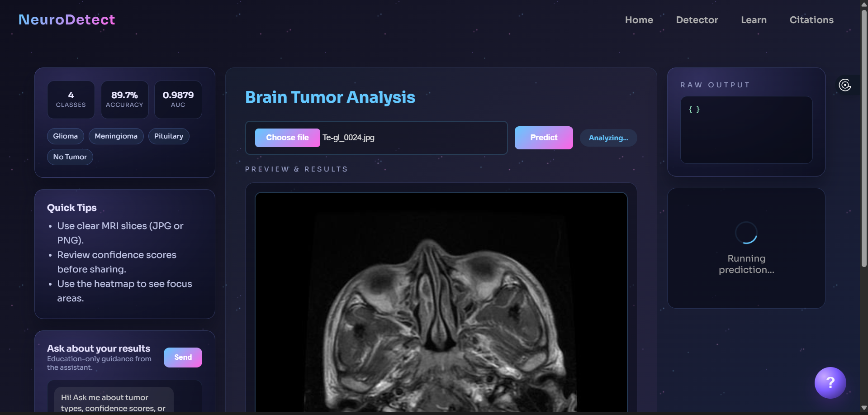The image size is (868, 415).
Task: Click the 4 Classes stat card
Action: (x=71, y=100)
